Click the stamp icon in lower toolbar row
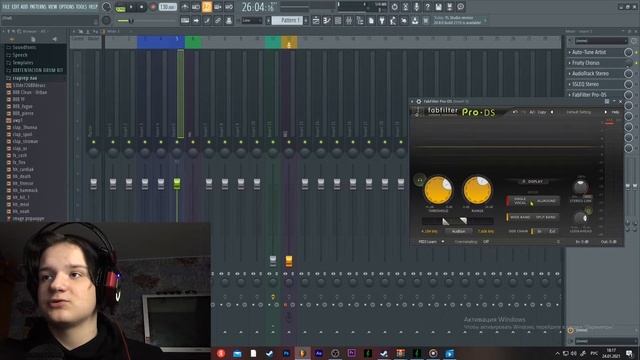The height and width of the screenshot is (360, 640). click(x=229, y=20)
